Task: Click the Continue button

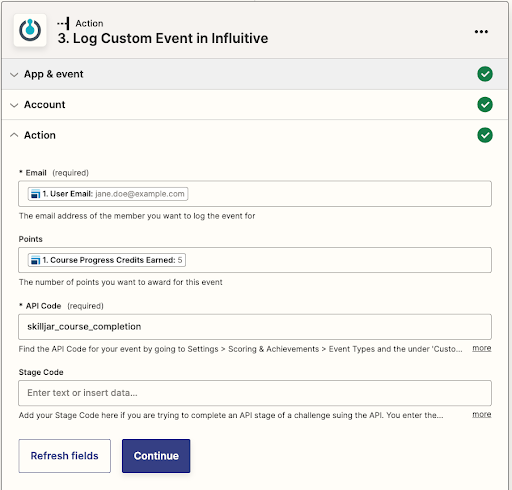Action: pyautogui.click(x=156, y=456)
